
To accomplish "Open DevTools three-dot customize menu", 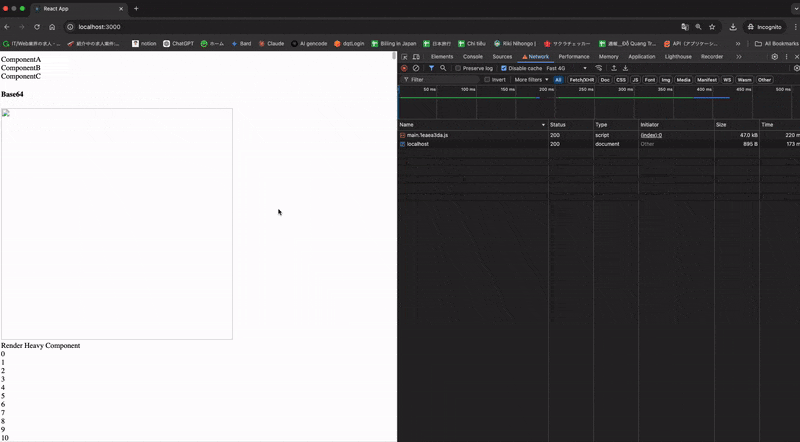I will [x=786, y=57].
